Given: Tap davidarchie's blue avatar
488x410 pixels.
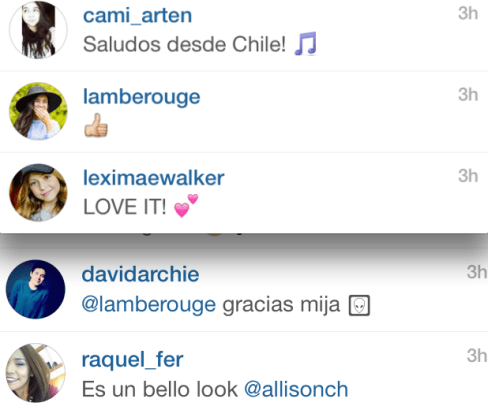Looking at the screenshot, I should [x=36, y=289].
